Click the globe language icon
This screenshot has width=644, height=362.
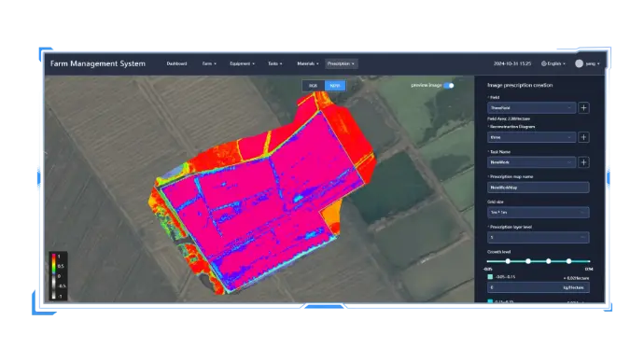(544, 63)
